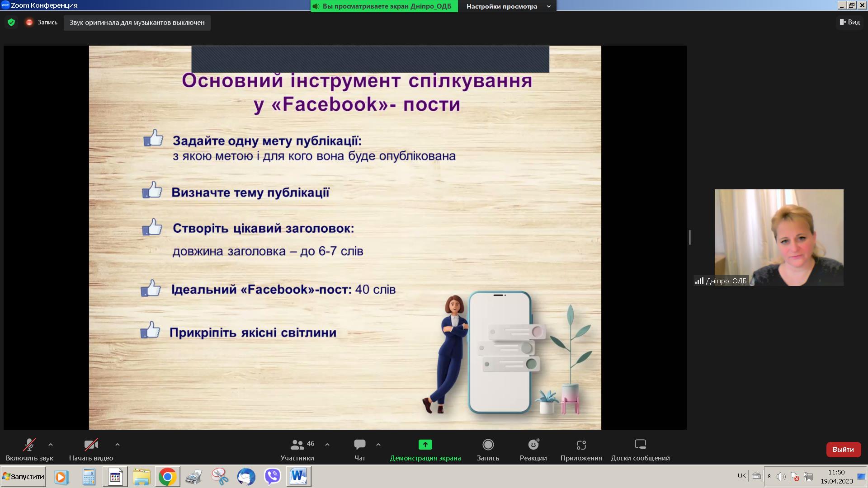Unmute with Включить звук microphone toggle

pyautogui.click(x=29, y=450)
